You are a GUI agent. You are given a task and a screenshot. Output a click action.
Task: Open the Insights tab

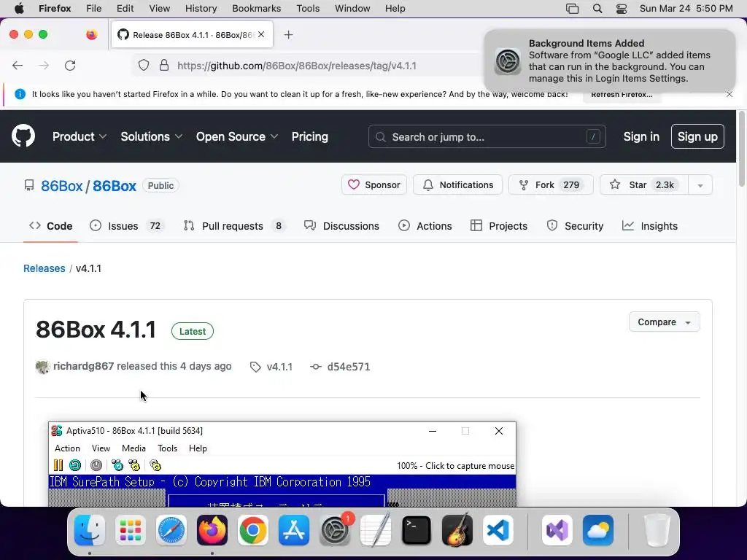coord(650,226)
